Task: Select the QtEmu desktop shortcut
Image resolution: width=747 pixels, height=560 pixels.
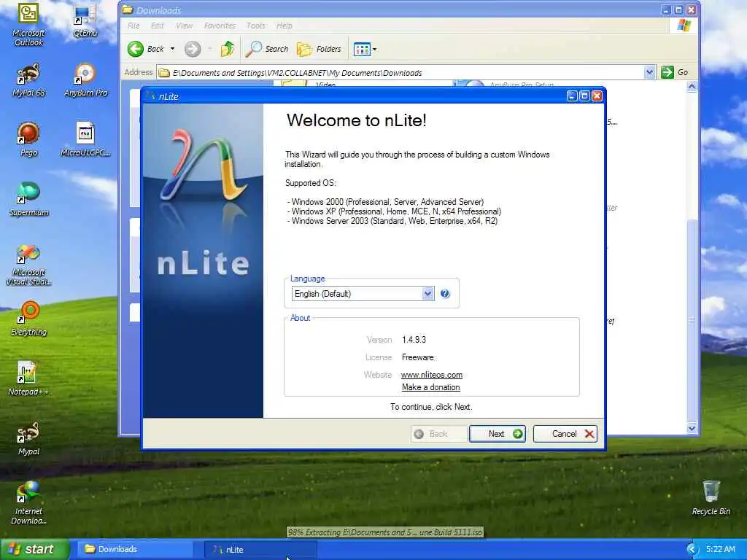Action: pos(85,21)
